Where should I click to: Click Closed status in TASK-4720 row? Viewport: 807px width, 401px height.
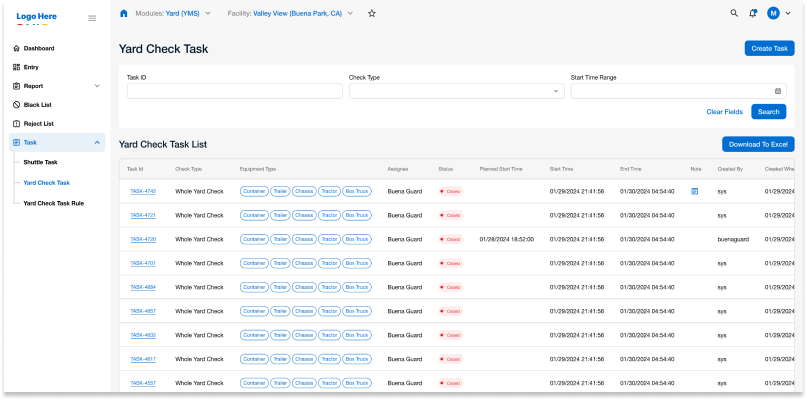[x=451, y=239]
